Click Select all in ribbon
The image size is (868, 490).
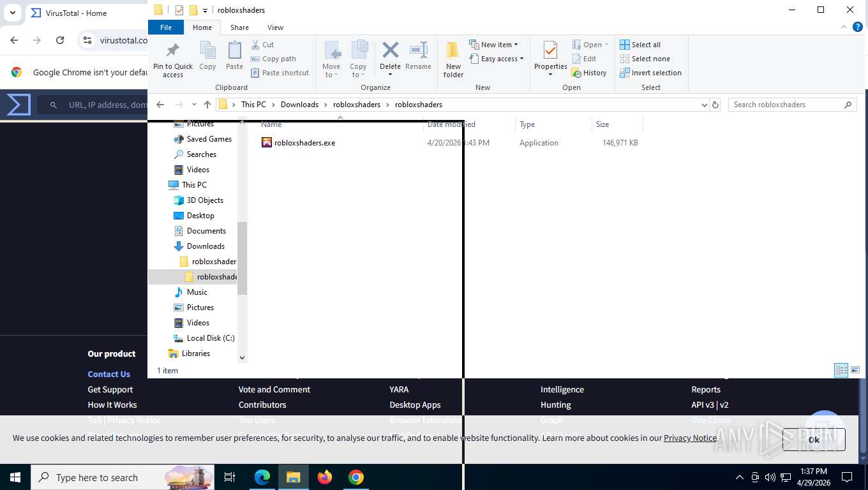click(640, 45)
